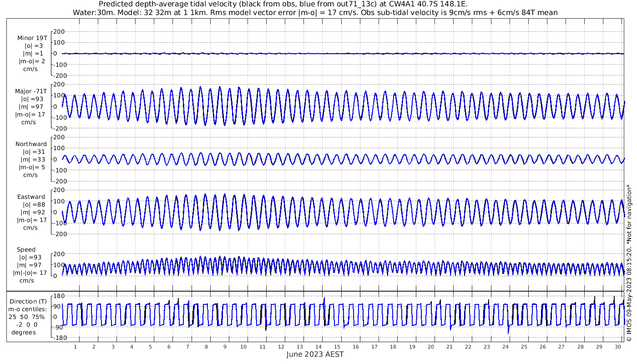Click the Major -71T peak near June 9
This screenshot has width=637, height=364.
point(220,87)
